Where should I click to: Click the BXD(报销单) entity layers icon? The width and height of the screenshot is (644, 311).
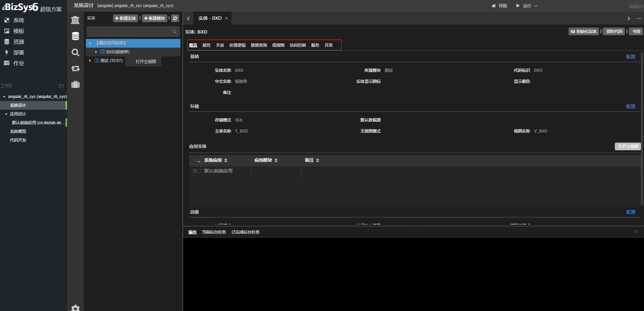tap(102, 52)
